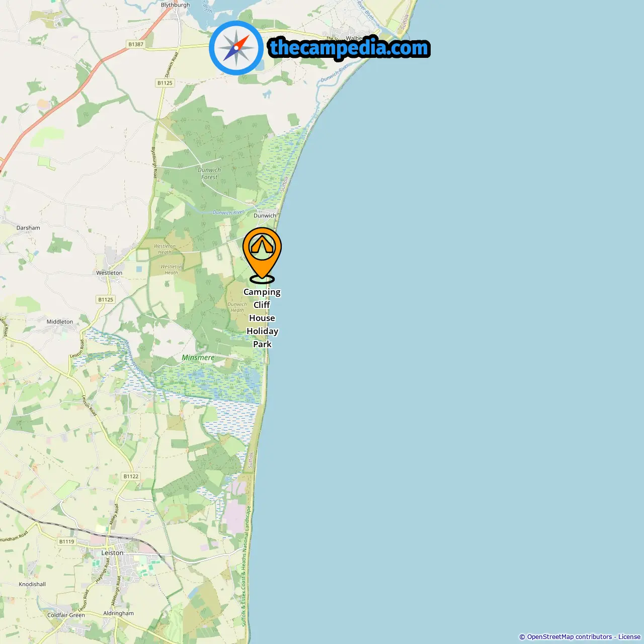The width and height of the screenshot is (644, 644).
Task: Click the orange camping tent map pin
Action: 262,255
